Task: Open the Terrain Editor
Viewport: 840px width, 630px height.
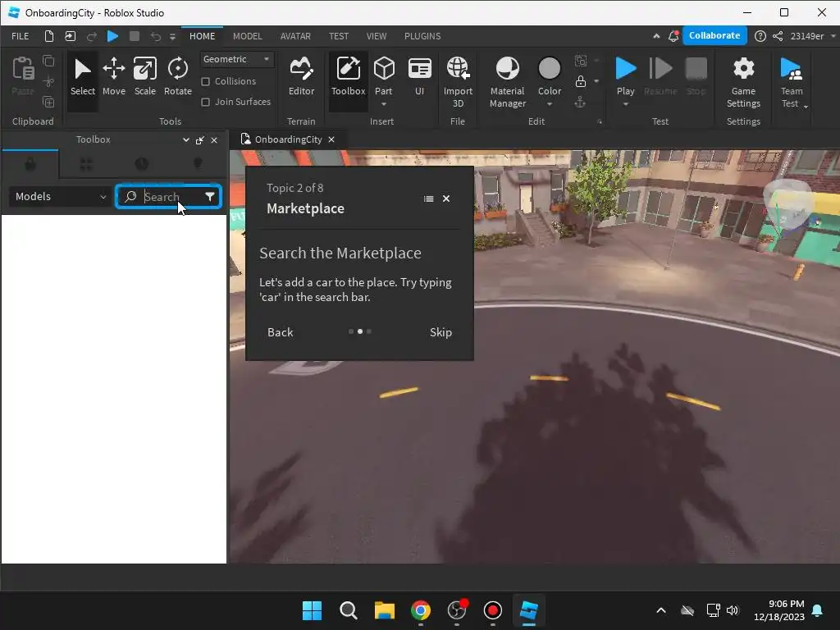Action: click(301, 78)
